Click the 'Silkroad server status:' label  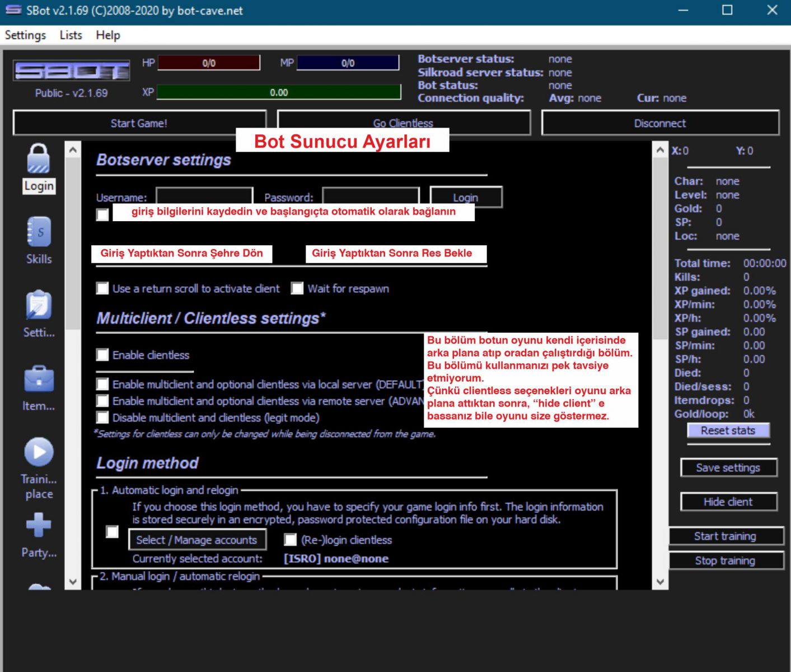[x=480, y=72]
